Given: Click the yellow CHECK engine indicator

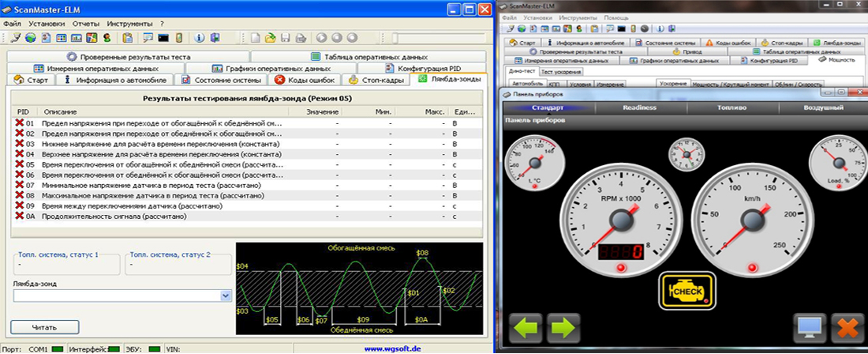Looking at the screenshot, I should (x=687, y=290).
